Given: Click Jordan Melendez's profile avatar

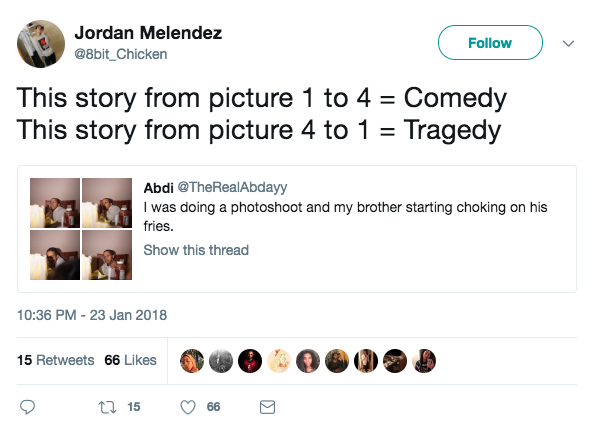Looking at the screenshot, I should pyautogui.click(x=41, y=44).
